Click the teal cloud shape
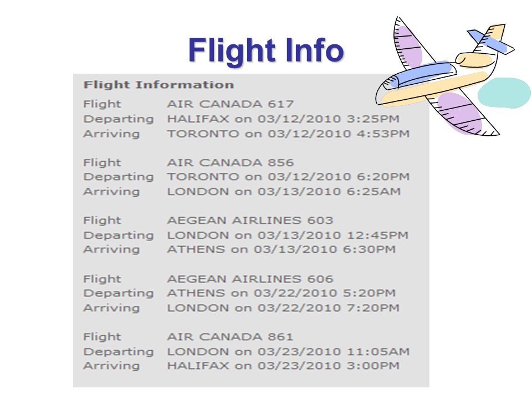This screenshot has width=532, height=399. tap(504, 93)
